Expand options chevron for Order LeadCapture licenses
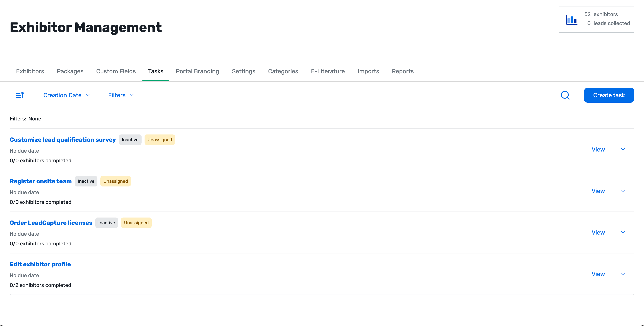644x326 pixels. (x=623, y=232)
